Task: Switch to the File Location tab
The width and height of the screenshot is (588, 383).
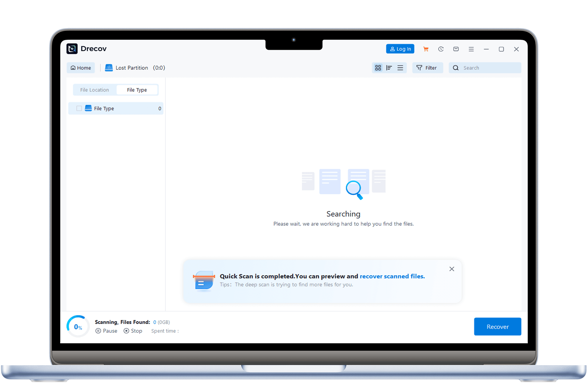Action: [94, 90]
